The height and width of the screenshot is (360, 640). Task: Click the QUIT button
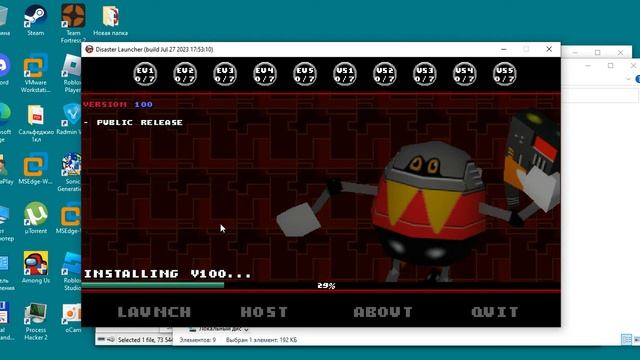(495, 312)
